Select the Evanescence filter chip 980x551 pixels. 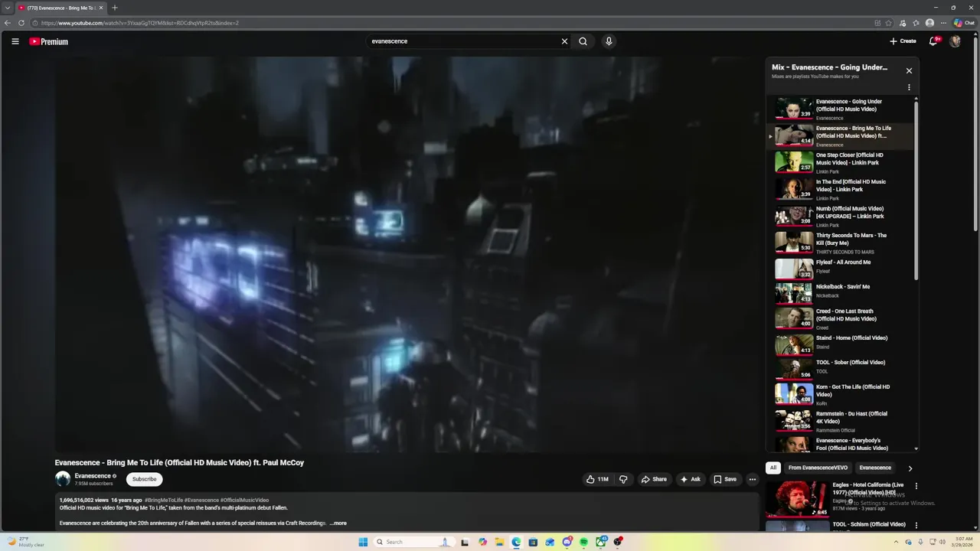875,468
